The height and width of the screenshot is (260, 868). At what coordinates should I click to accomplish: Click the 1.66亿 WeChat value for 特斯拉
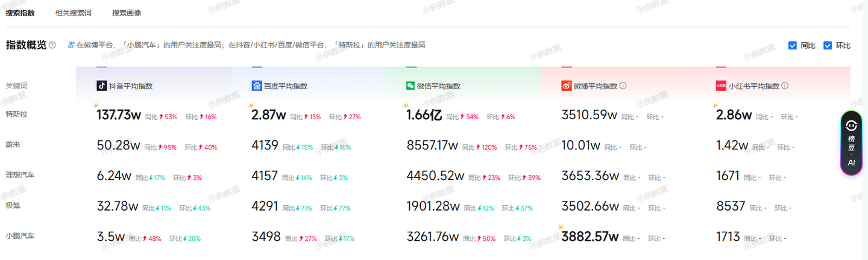[425, 115]
